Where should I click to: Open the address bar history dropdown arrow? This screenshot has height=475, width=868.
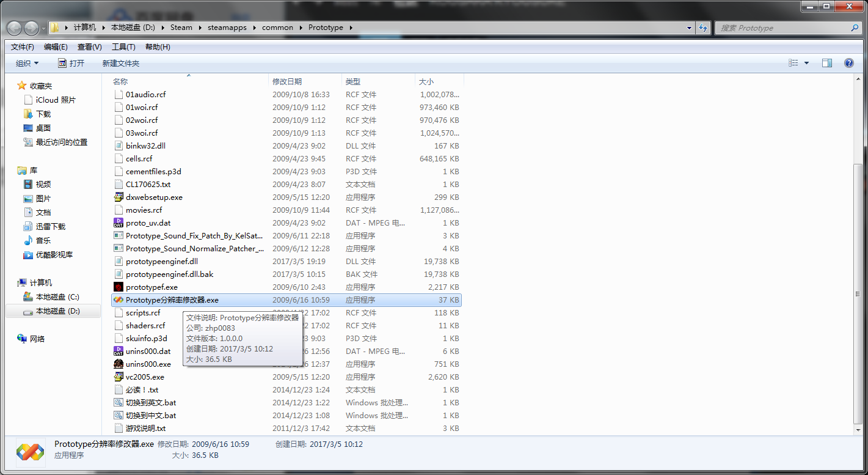[x=690, y=28]
